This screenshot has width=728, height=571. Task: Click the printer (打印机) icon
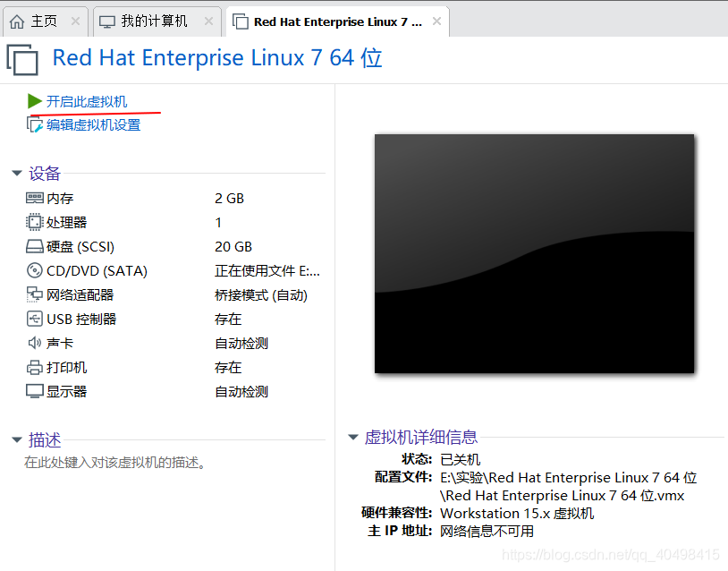(35, 367)
